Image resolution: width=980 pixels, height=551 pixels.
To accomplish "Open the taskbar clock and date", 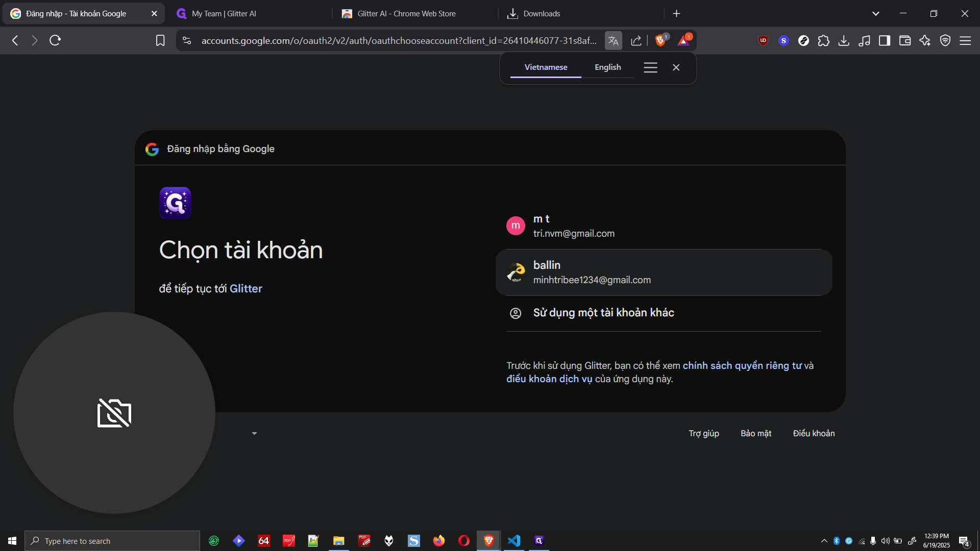I will coord(936,541).
